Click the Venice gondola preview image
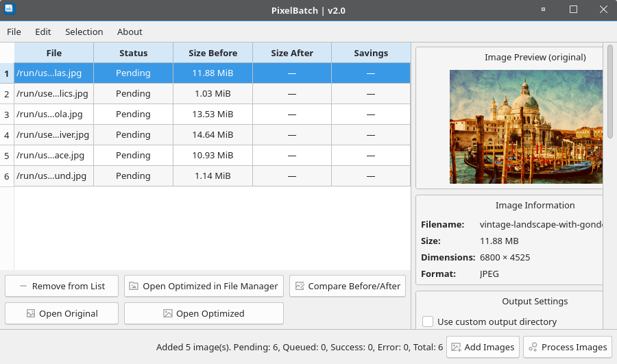Screen dimensions: 617x364 [525, 126]
